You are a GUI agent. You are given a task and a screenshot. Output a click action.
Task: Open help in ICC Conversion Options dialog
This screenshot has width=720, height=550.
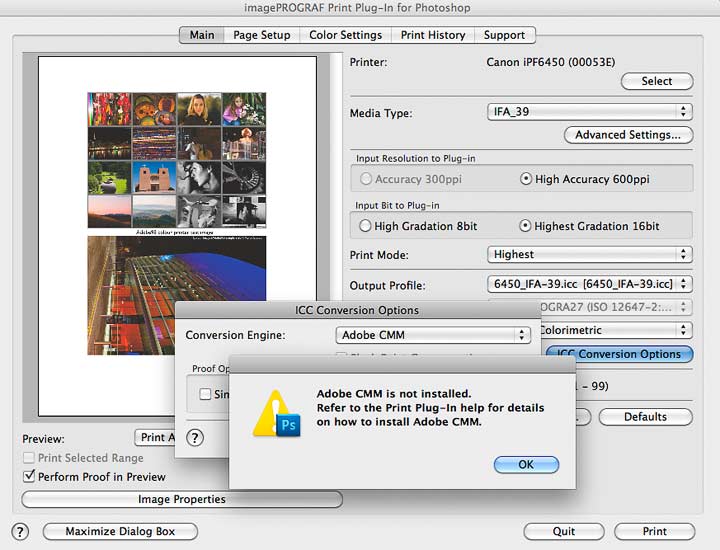[195, 438]
